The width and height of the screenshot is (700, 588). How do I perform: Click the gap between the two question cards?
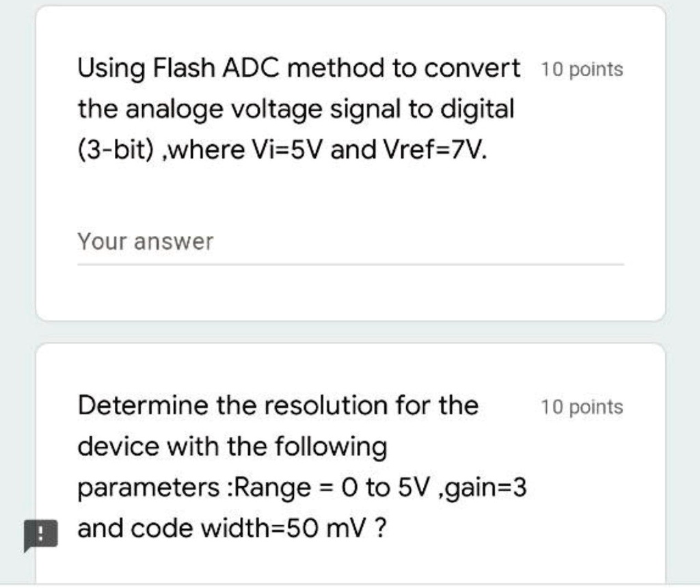click(350, 334)
